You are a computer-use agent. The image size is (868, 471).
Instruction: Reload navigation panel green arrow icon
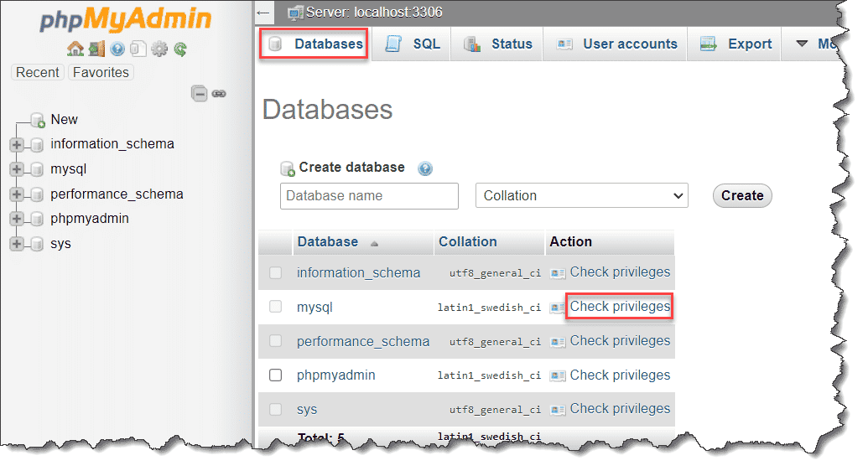(180, 49)
